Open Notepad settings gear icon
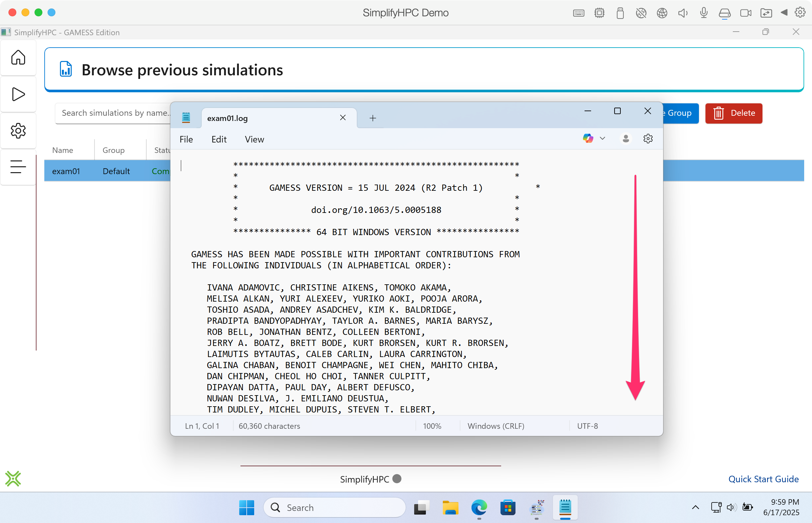This screenshot has width=812, height=523. click(648, 139)
